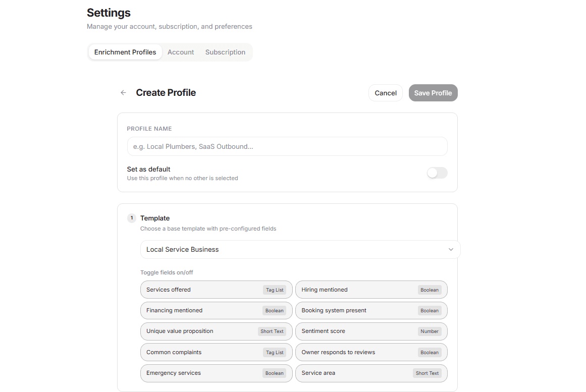Toggle the Sentiment score field
Image resolution: width=586 pixels, height=392 pixels.
pyautogui.click(x=371, y=331)
